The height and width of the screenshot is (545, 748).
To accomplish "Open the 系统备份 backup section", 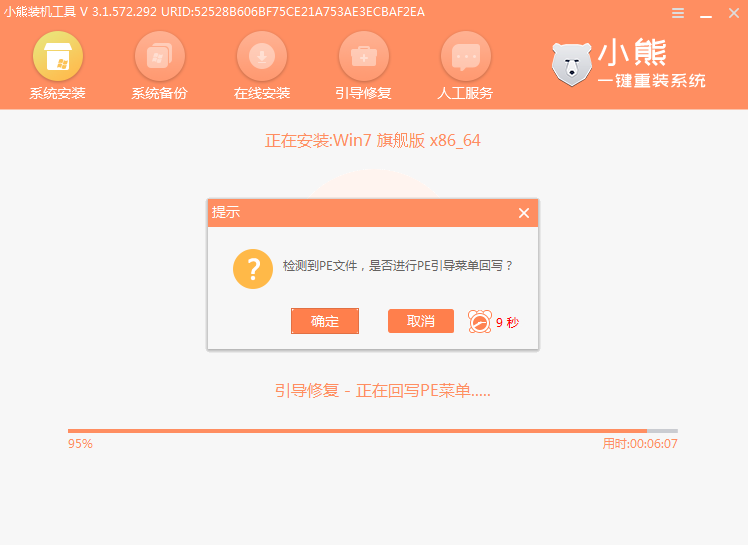I will tap(159, 57).
